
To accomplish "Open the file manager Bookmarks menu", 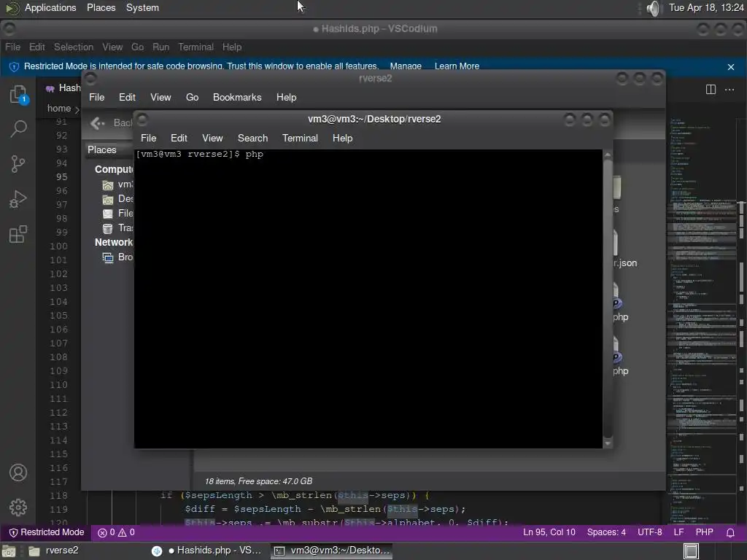I will [x=237, y=97].
